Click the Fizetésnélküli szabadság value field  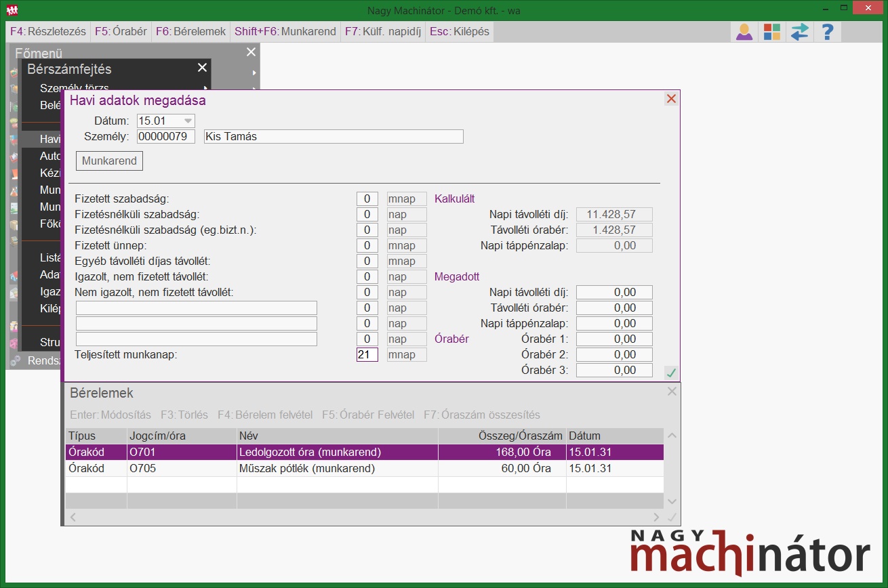367,215
